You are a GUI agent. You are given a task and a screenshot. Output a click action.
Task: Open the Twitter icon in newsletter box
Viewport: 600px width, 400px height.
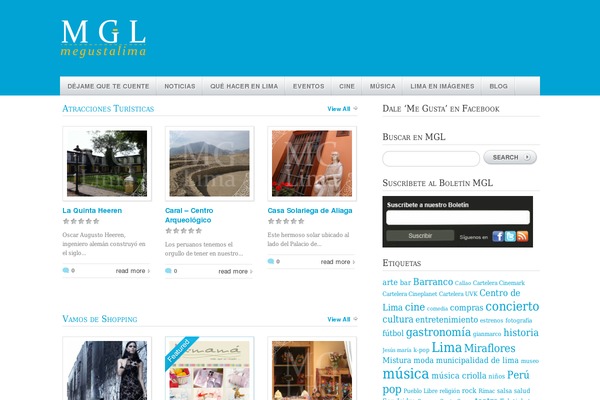coord(510,236)
